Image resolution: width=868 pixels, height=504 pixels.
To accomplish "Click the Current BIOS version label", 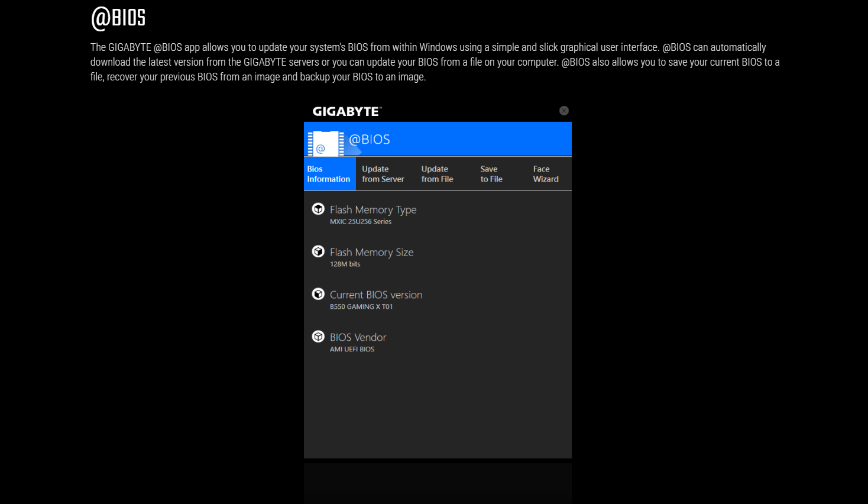I will [x=376, y=295].
